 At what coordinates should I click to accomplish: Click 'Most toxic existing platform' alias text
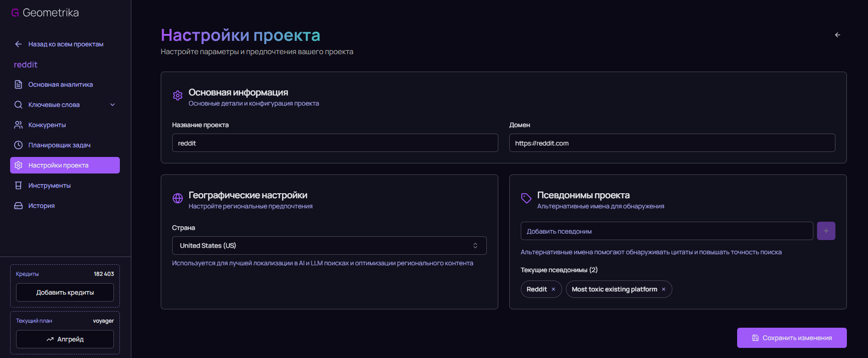[x=614, y=289]
